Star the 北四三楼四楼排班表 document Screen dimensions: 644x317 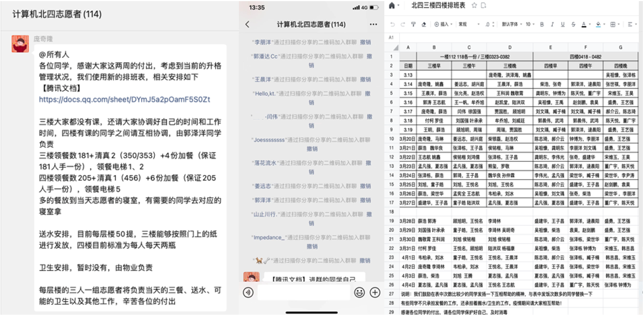point(474,5)
